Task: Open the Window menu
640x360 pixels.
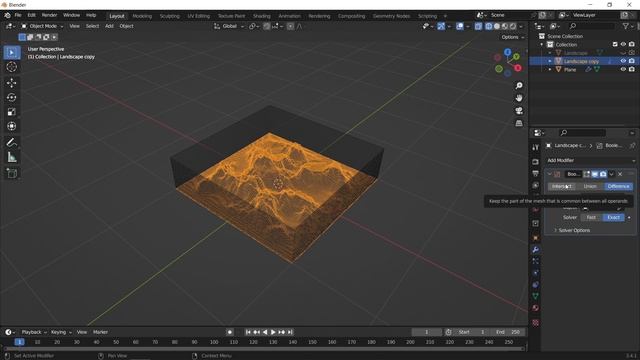Action: pyautogui.click(x=71, y=16)
